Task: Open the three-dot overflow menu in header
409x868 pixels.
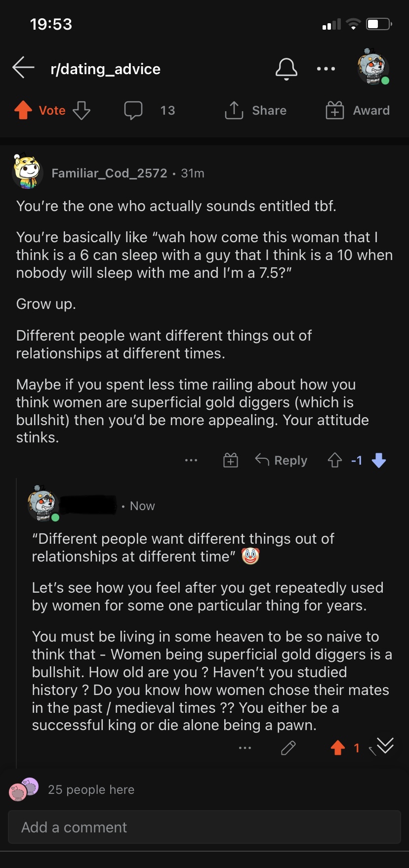Action: pos(326,69)
